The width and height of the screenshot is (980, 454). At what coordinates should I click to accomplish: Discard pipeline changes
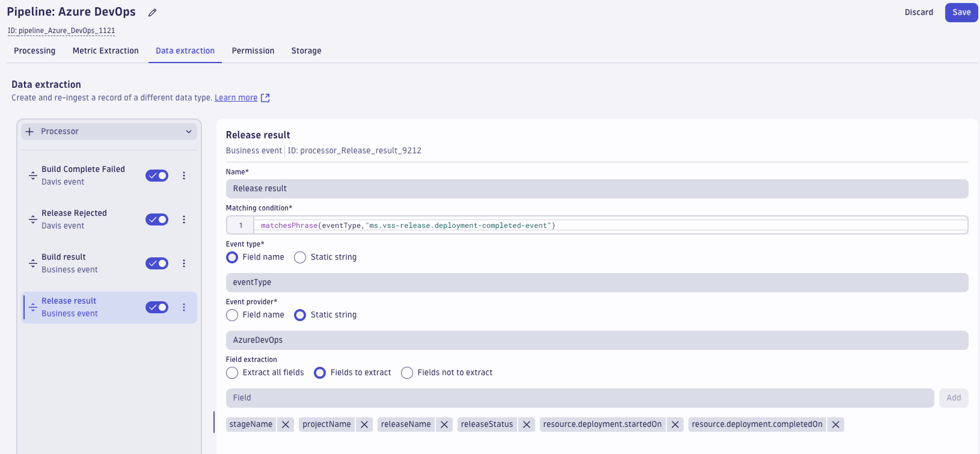pos(919,13)
